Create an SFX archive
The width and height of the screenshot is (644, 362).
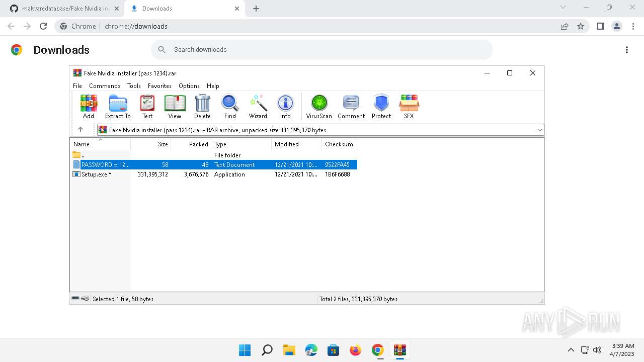[409, 107]
